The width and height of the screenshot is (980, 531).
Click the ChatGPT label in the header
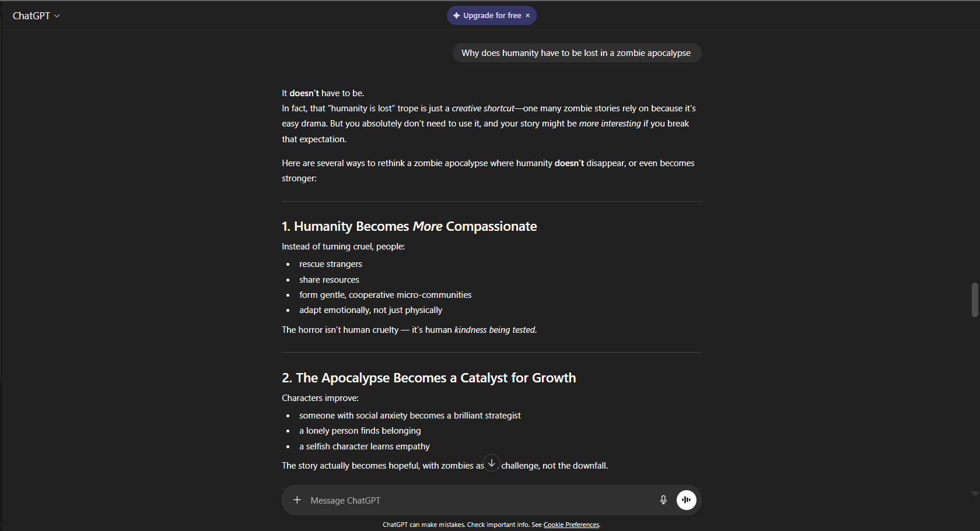point(32,16)
